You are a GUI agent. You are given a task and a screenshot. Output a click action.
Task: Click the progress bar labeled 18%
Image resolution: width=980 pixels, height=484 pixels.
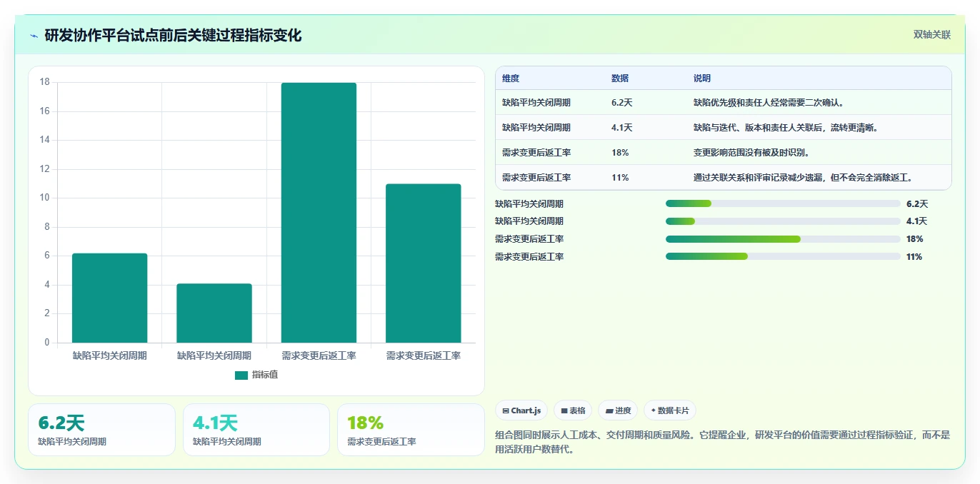pos(783,238)
